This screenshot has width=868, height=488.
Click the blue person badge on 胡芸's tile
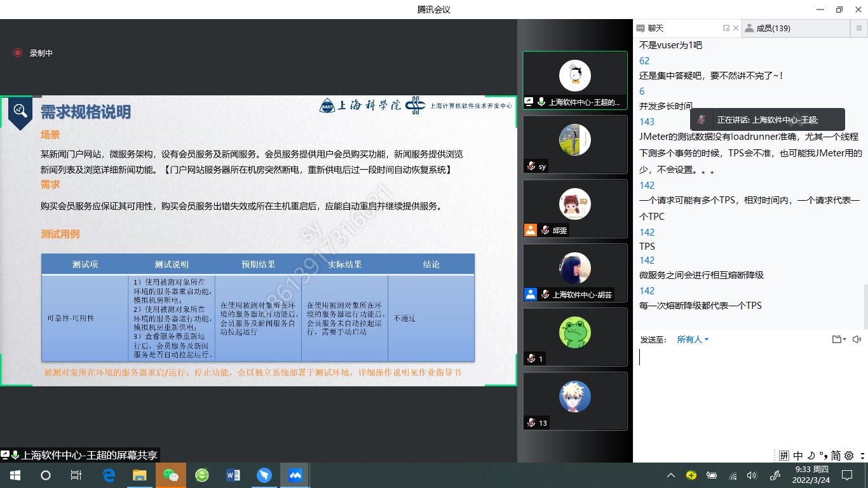531,295
